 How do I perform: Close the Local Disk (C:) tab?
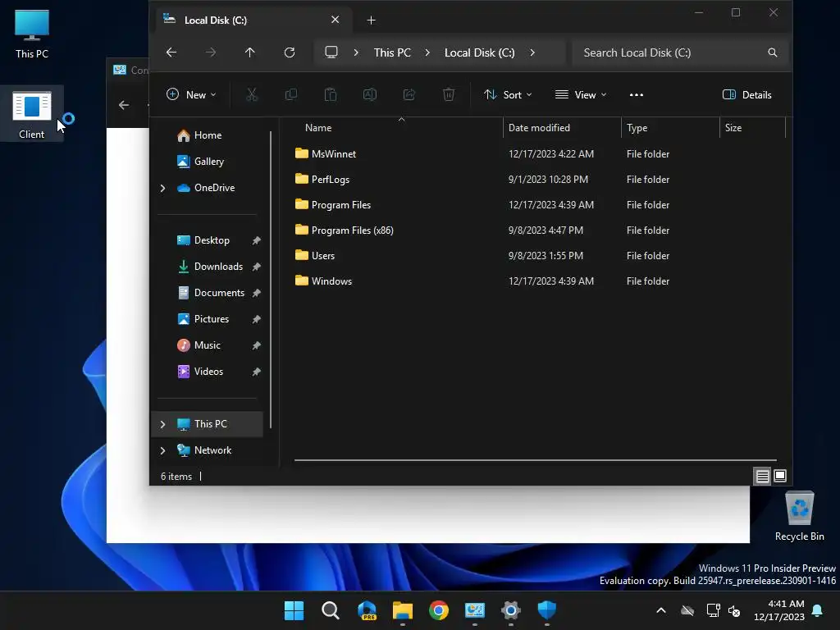pos(335,20)
